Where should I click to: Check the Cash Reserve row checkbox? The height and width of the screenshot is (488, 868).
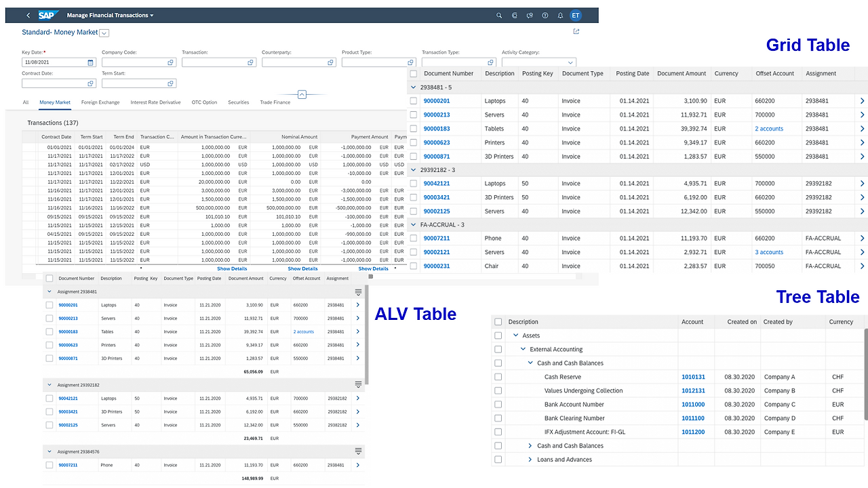[498, 377]
